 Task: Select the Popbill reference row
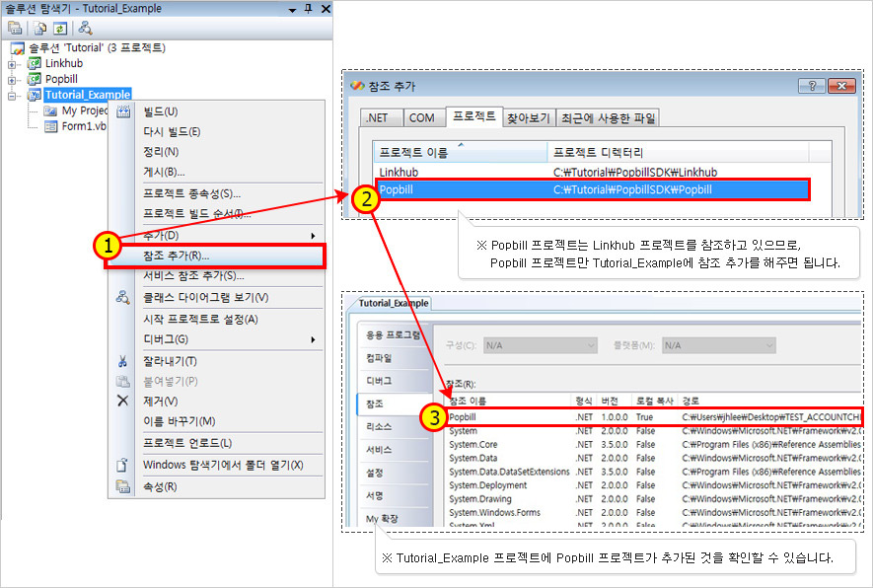pos(655,417)
